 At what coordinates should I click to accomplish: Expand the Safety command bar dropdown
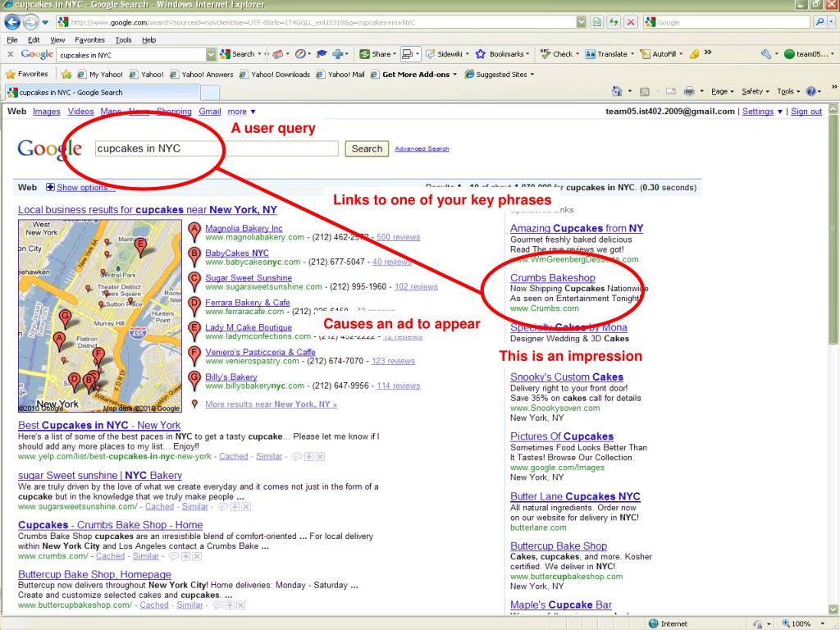point(755,92)
